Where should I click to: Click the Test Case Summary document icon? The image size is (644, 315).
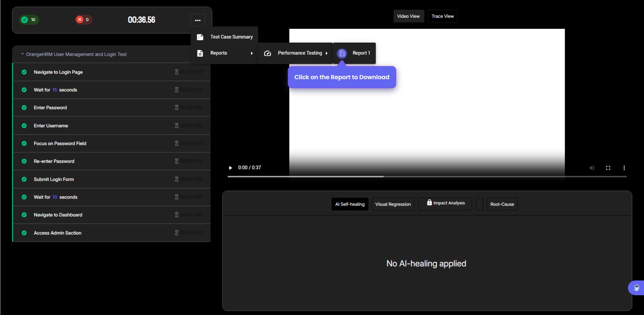click(200, 37)
